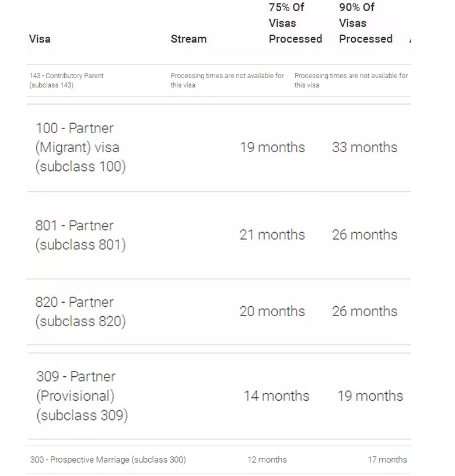Viewport: 455px width, 476px height.
Task: Click the Visa column header
Action: pyautogui.click(x=40, y=39)
